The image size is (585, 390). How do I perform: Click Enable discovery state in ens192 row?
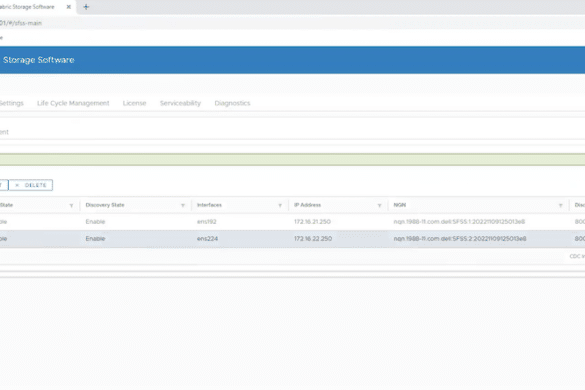95,222
